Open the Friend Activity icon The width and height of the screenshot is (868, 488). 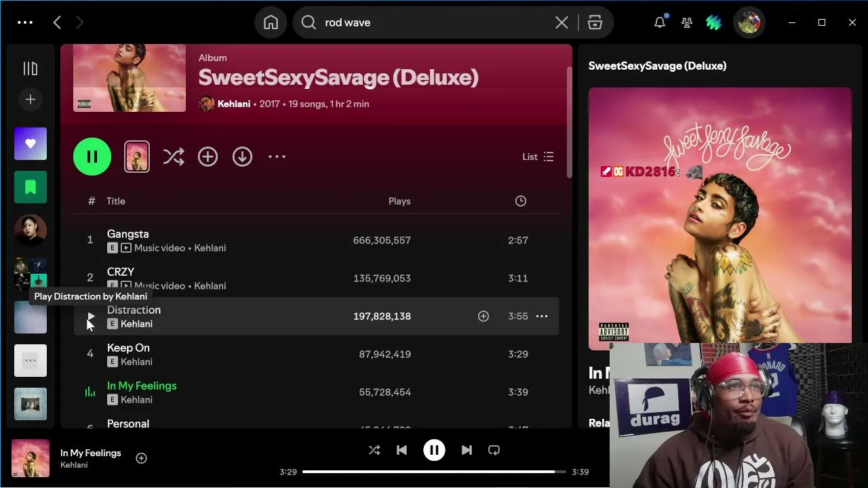tap(687, 22)
